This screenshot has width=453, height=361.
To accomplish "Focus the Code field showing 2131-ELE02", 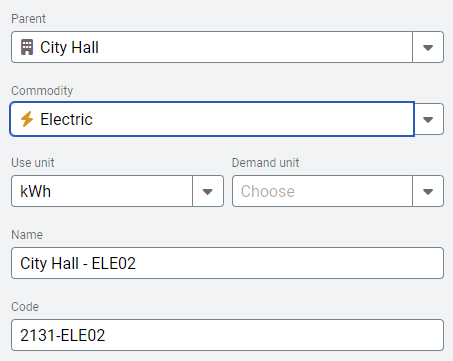I will [x=227, y=335].
